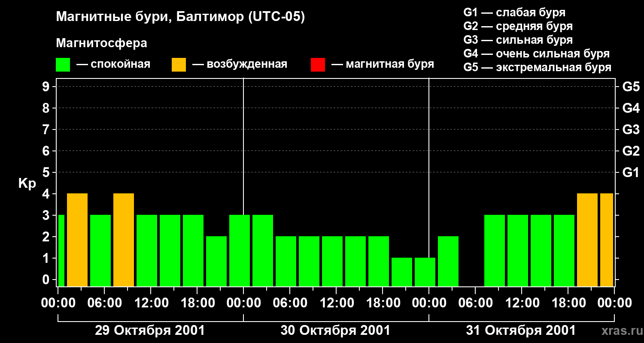Click the G1 label on the right axis
644x343 pixels.
(631, 172)
